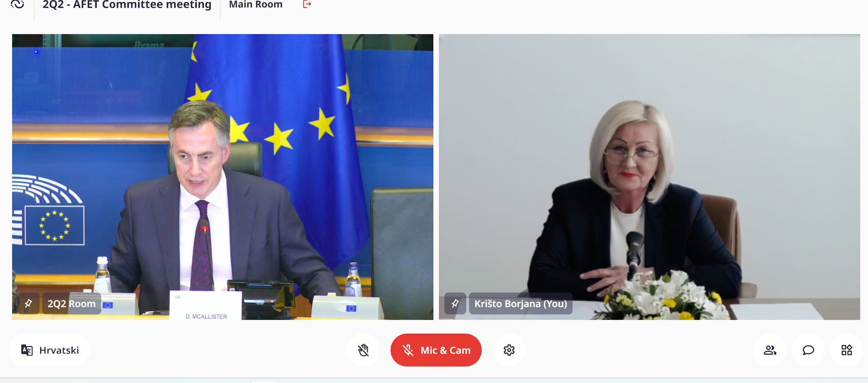Open settings gear icon
This screenshot has width=868, height=383.
pyautogui.click(x=509, y=350)
